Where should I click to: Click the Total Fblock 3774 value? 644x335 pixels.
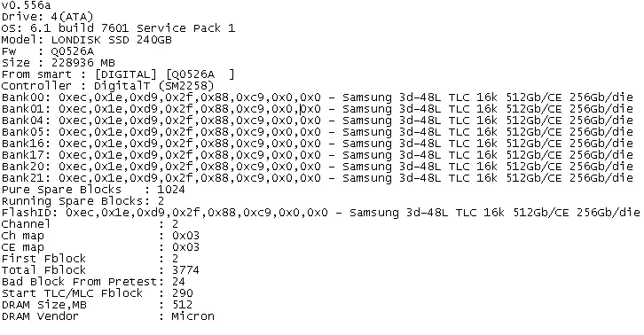(185, 269)
